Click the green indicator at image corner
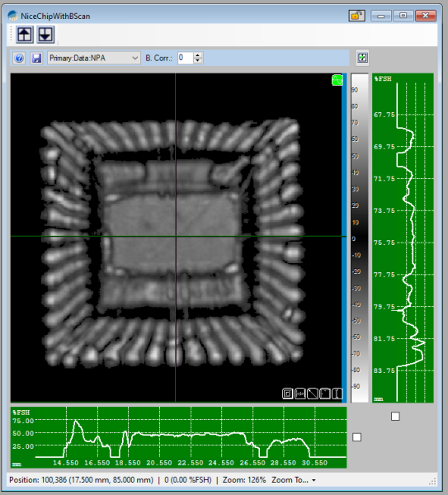The image size is (448, 495). pyautogui.click(x=337, y=80)
